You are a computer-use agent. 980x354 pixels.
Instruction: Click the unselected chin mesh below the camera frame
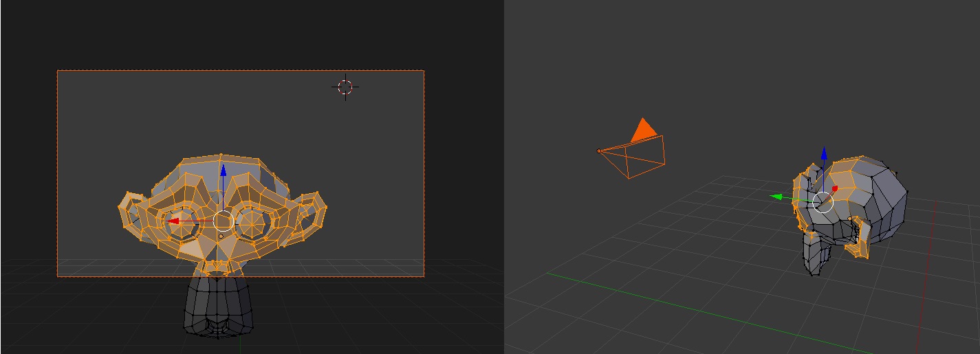pos(217,307)
